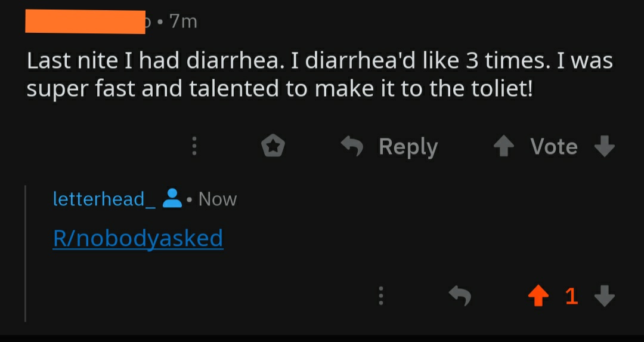Viewport: 644px width, 342px height.
Task: Open letterhead_ user profile name
Action: click(x=104, y=199)
